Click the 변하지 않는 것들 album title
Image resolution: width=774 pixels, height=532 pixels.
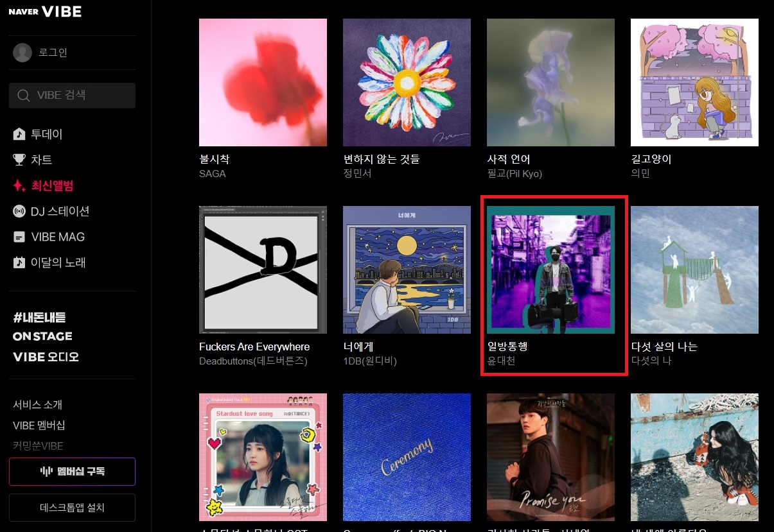(x=382, y=159)
